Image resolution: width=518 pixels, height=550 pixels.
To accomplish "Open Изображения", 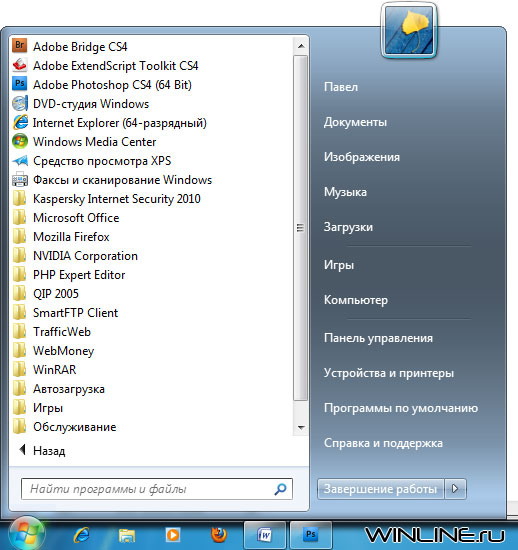I will click(x=362, y=157).
